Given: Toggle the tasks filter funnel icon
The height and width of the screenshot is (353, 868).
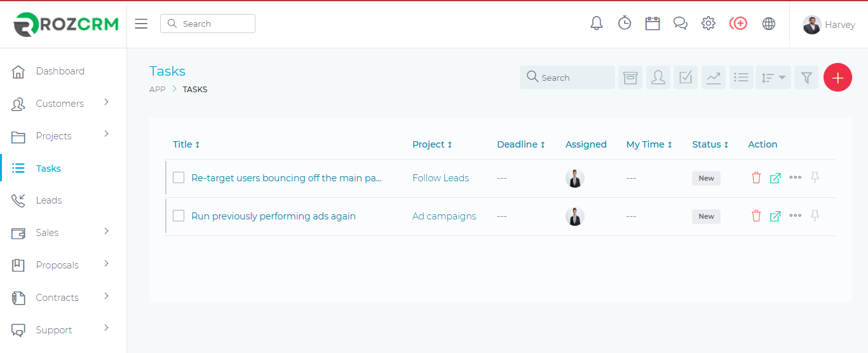Looking at the screenshot, I should pos(806,78).
